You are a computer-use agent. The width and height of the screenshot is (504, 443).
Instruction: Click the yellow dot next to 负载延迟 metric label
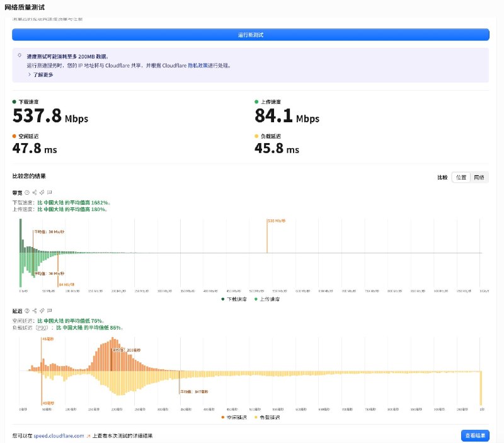click(256, 136)
